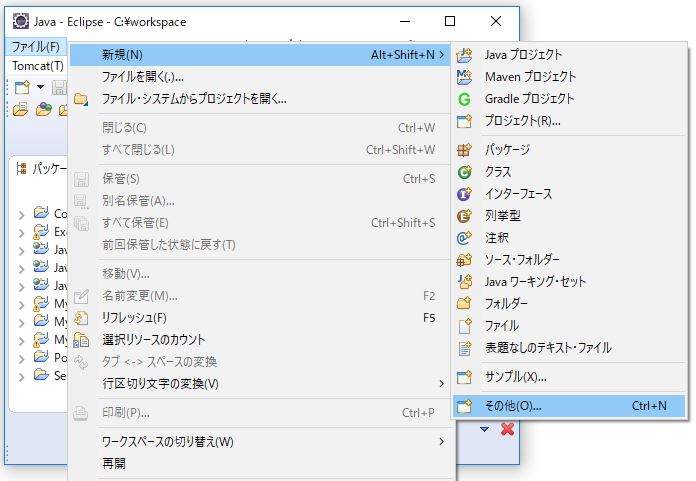Select the Java プロジェクト icon in submenu

pyautogui.click(x=464, y=55)
